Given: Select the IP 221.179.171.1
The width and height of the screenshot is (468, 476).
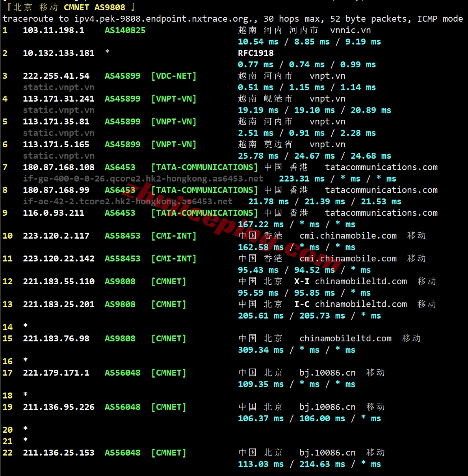Looking at the screenshot, I should coord(56,373).
